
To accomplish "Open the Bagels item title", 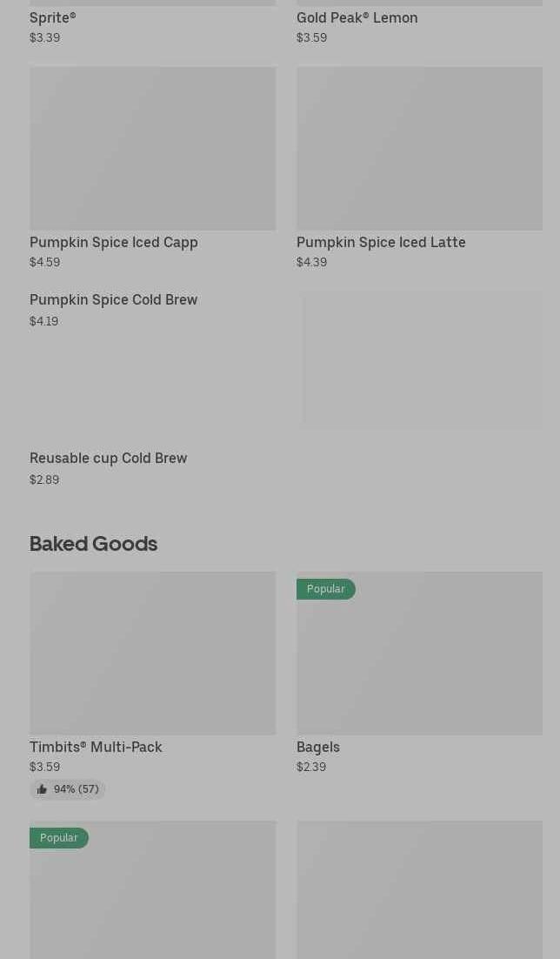I will (318, 747).
